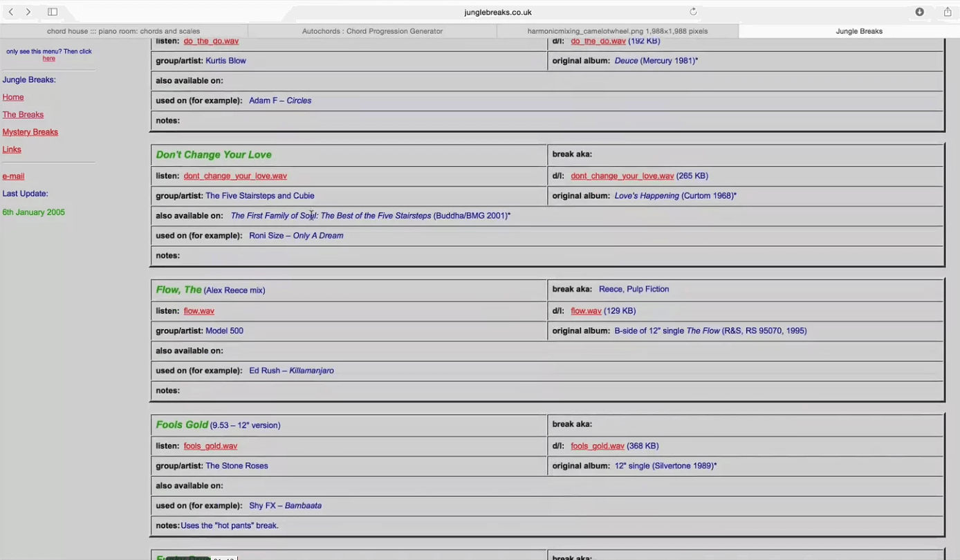Open the Mystery Breaks sidebar link

click(x=30, y=132)
